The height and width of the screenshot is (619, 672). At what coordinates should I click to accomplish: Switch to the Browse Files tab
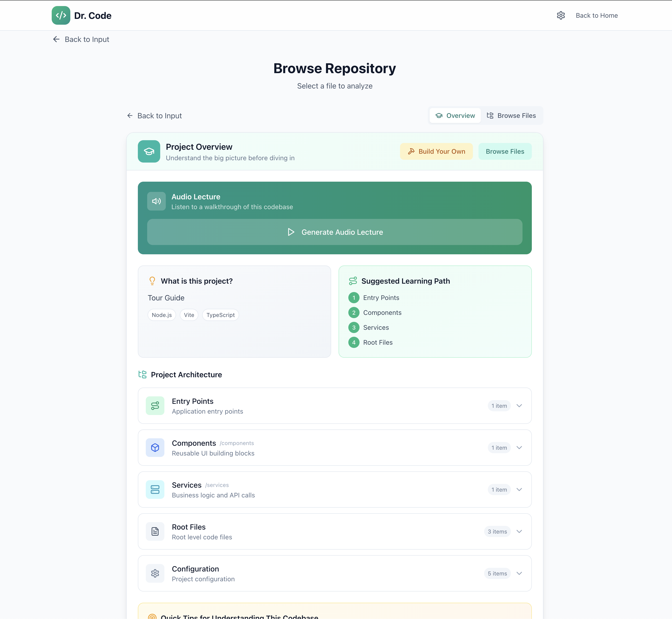(x=511, y=116)
